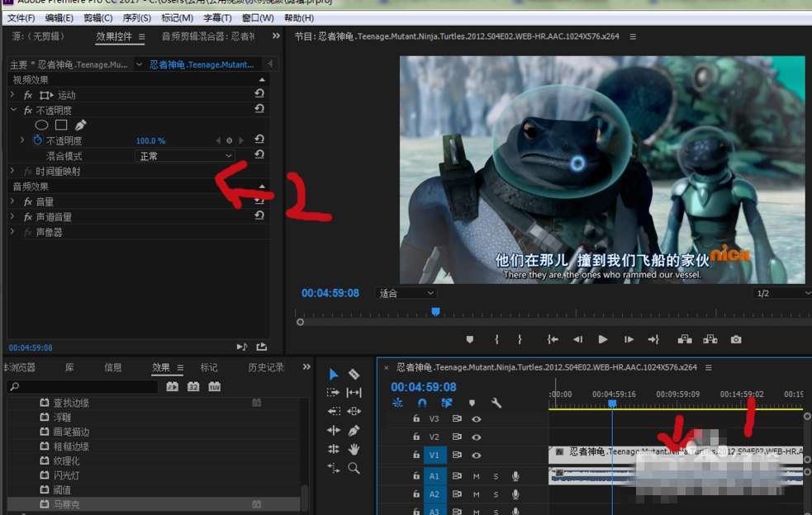Click the camera icon to export a frame
The height and width of the screenshot is (515, 812).
click(x=735, y=339)
